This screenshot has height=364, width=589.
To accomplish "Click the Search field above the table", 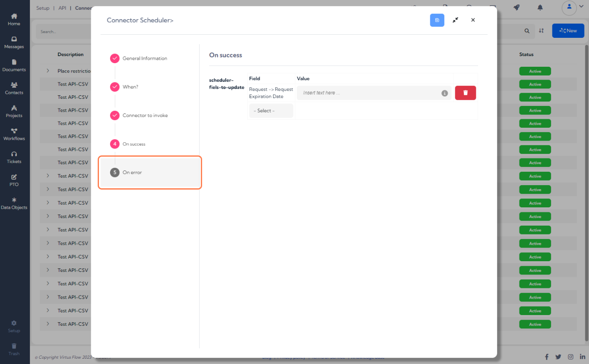I will point(64,32).
